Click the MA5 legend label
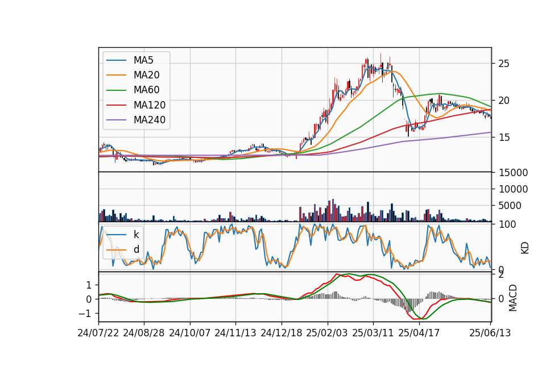This screenshot has width=546, height=392. [143, 60]
